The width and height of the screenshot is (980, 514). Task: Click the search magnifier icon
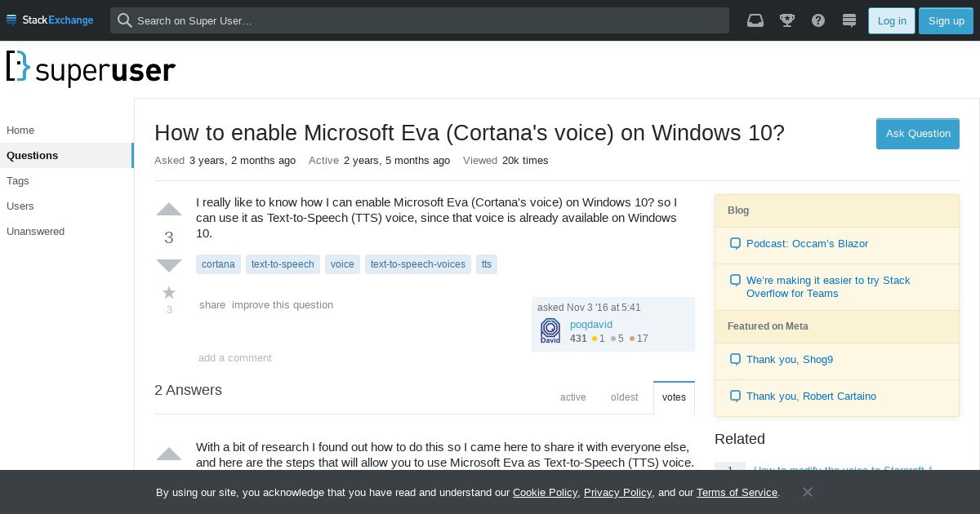[124, 20]
